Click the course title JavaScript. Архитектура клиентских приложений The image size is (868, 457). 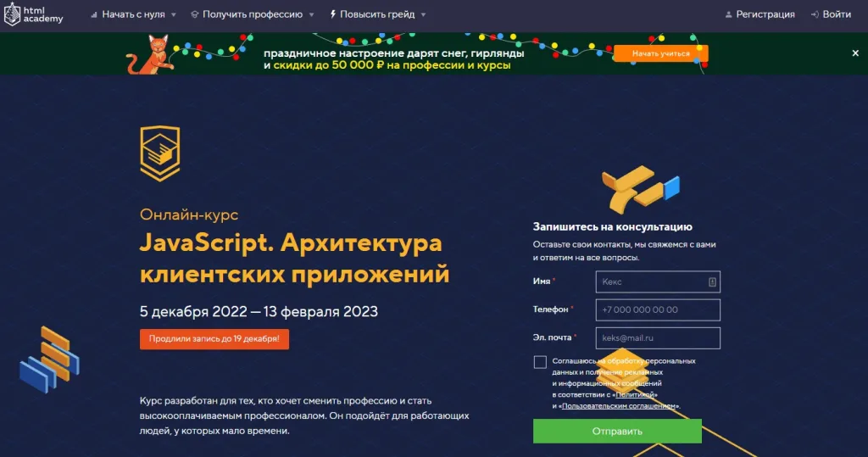tap(294, 259)
